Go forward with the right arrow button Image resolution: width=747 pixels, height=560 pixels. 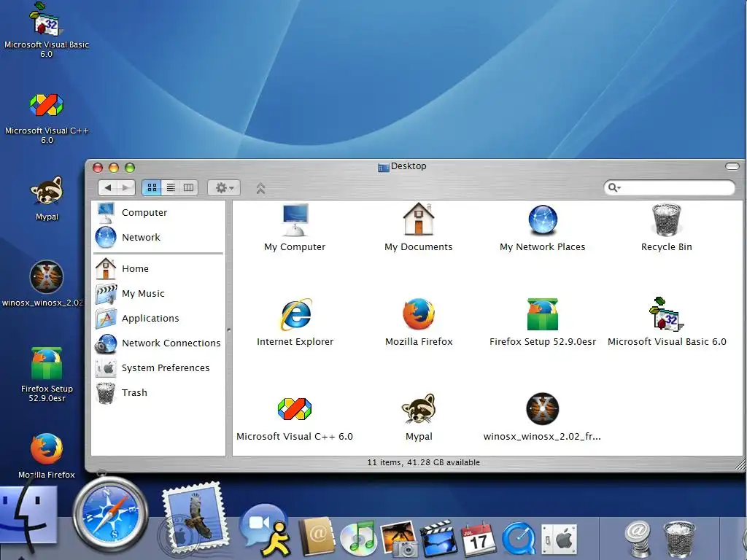point(125,187)
